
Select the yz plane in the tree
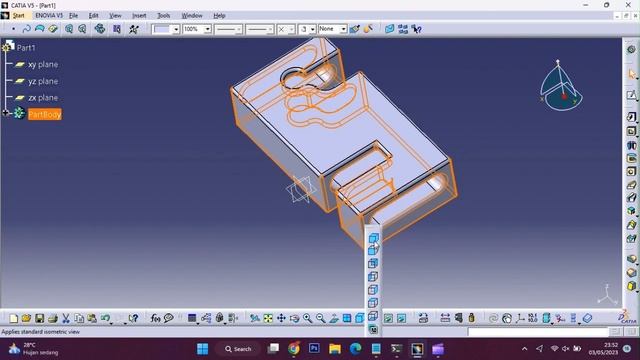click(x=43, y=81)
